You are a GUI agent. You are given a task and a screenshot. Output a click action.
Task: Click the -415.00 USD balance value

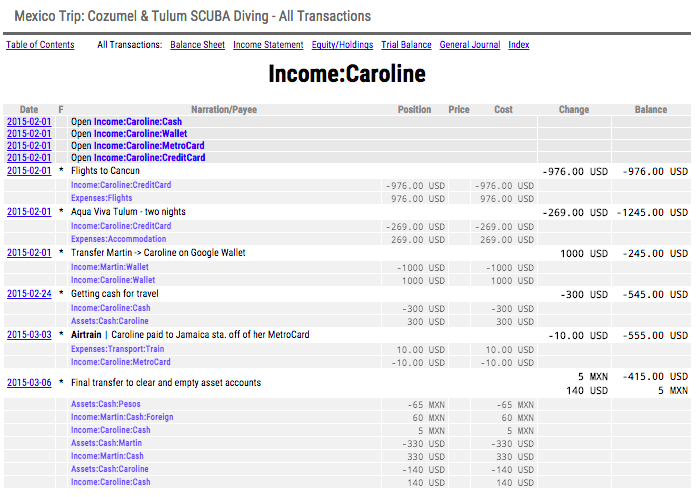[x=655, y=377]
